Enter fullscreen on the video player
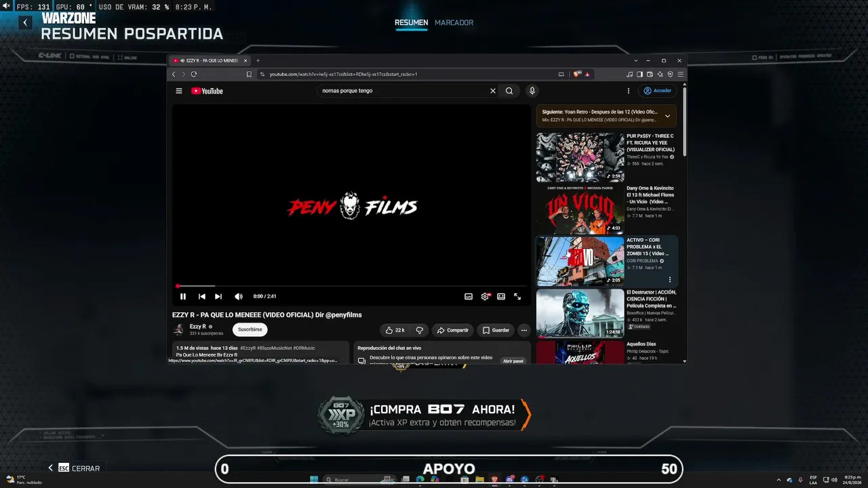This screenshot has width=868, height=488. click(517, 296)
